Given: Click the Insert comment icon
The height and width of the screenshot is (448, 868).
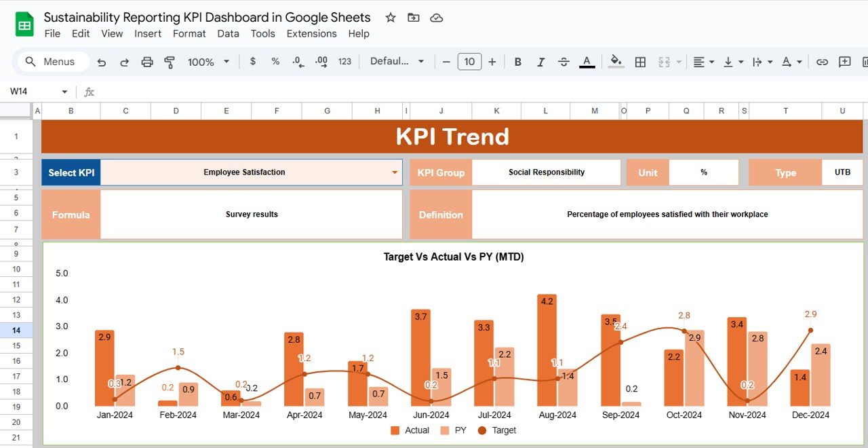Looking at the screenshot, I should [x=844, y=62].
